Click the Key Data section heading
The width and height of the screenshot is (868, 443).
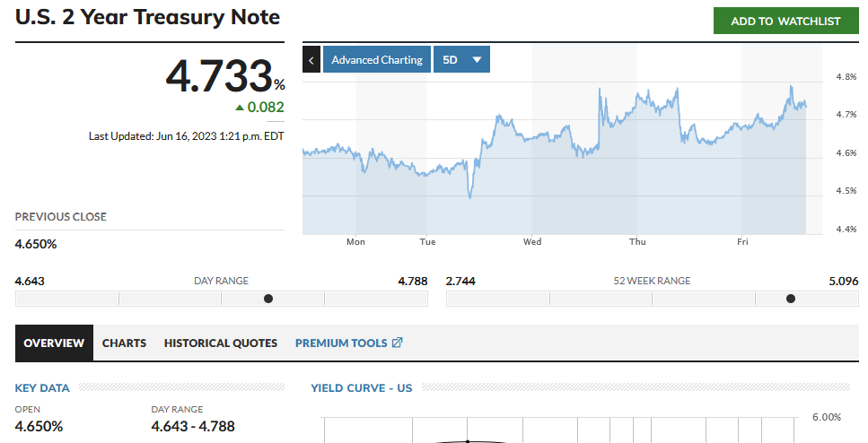tap(42, 388)
